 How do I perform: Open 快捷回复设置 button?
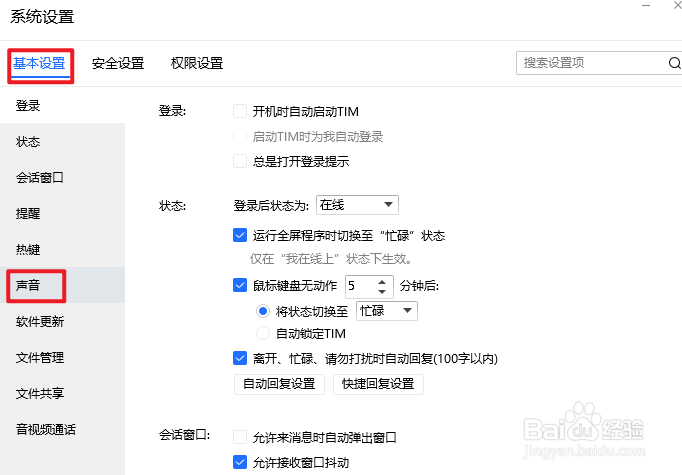(x=377, y=384)
